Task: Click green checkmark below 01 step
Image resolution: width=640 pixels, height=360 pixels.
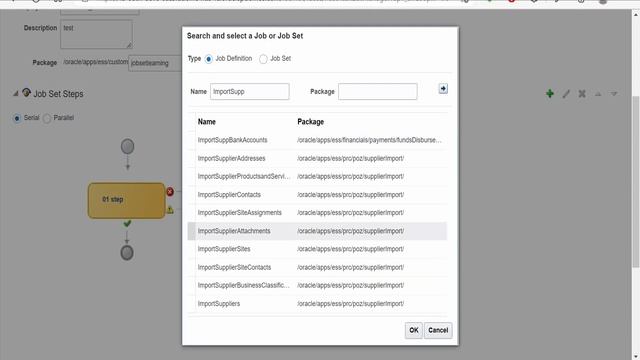Action: [127, 223]
